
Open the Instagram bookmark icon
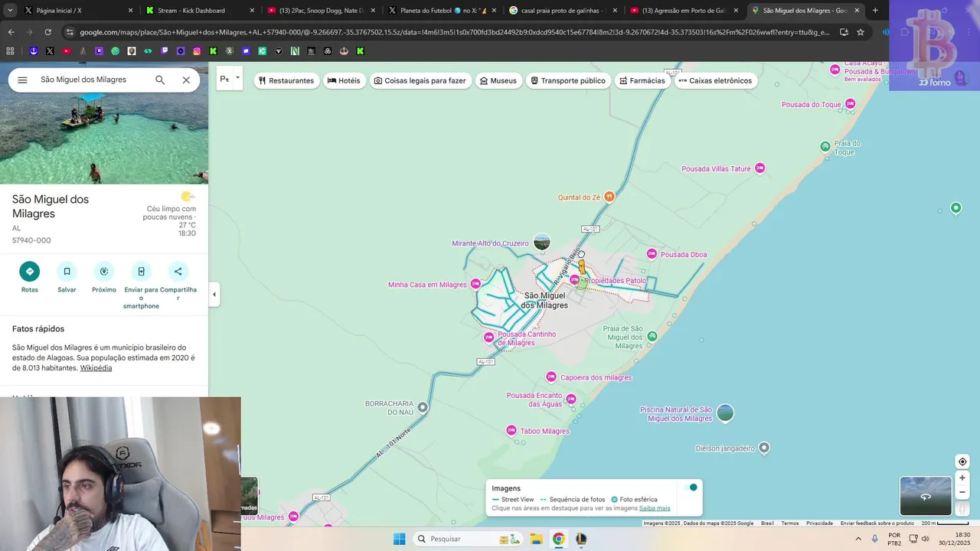[197, 51]
